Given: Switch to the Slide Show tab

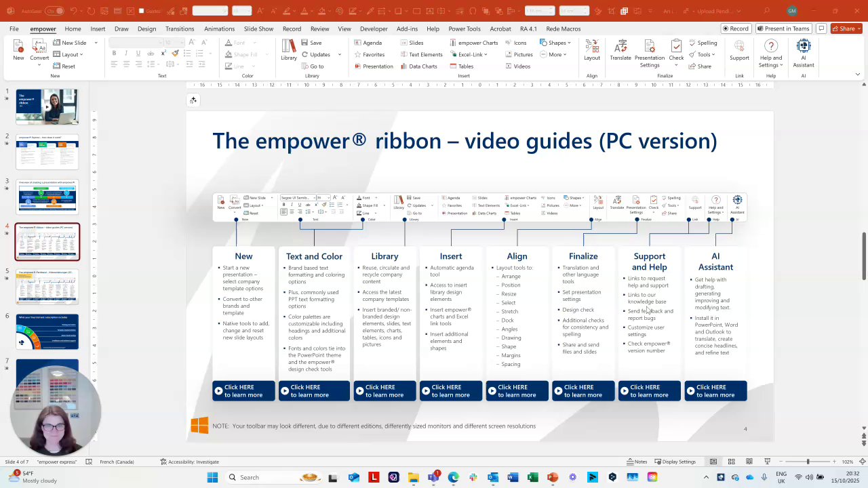Looking at the screenshot, I should 258,28.
